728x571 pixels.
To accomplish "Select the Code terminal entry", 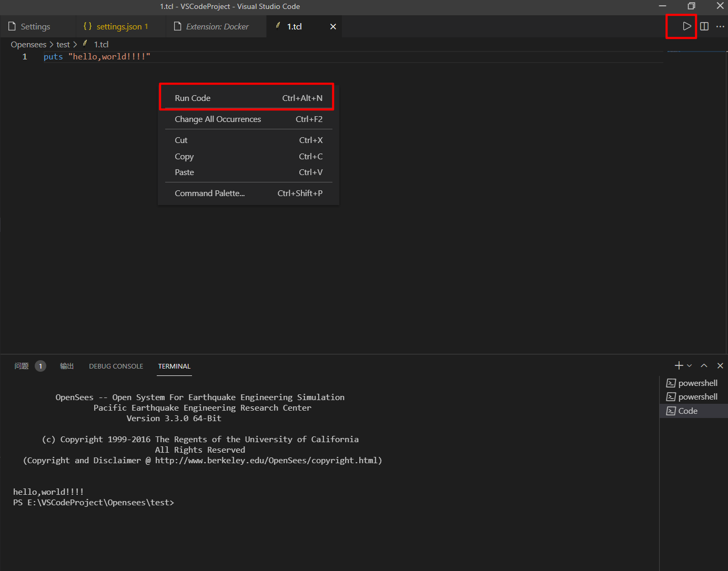I will click(693, 411).
